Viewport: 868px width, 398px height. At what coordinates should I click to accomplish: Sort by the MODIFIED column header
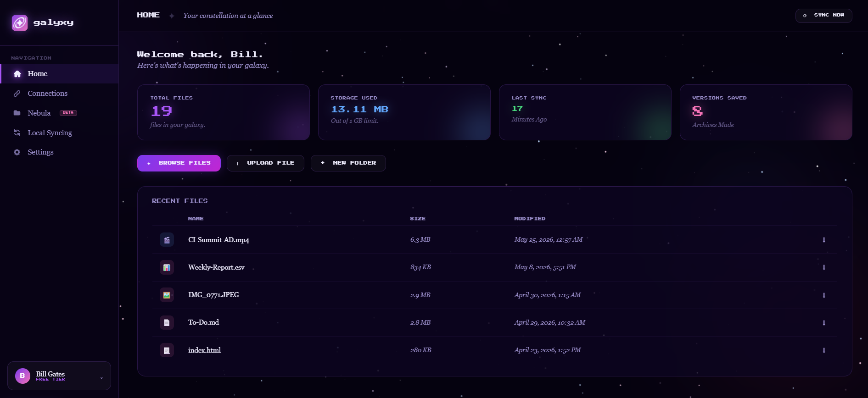pos(530,219)
